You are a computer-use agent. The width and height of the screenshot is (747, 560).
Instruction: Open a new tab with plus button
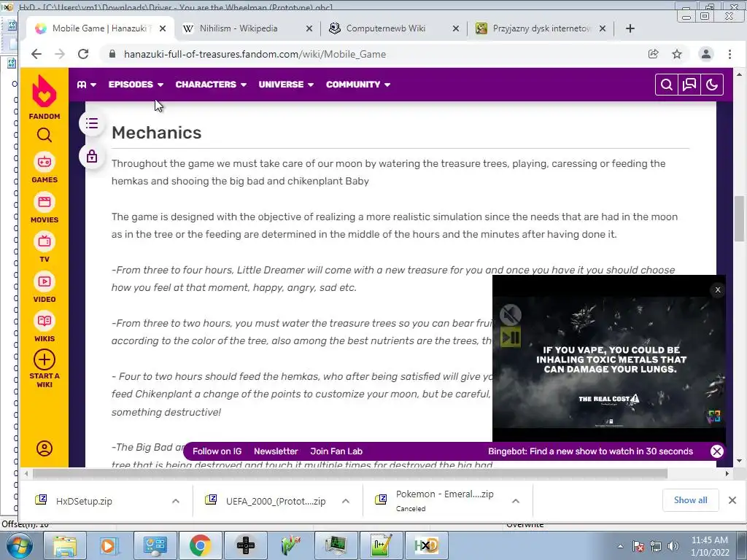pyautogui.click(x=630, y=28)
